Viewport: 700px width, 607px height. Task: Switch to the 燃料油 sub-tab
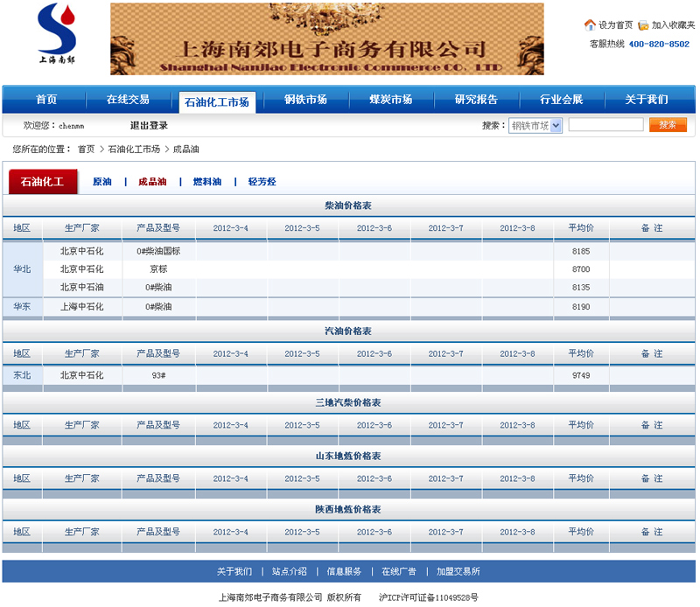207,182
